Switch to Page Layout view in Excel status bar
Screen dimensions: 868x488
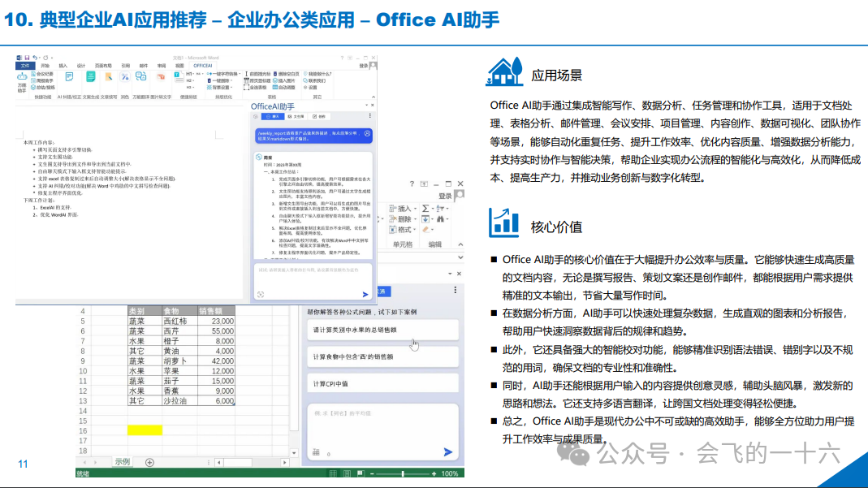tap(347, 473)
